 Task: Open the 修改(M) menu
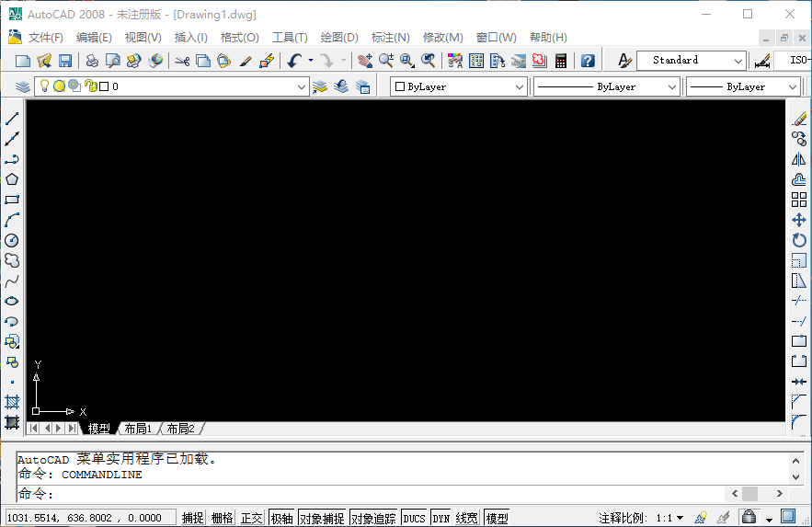442,38
